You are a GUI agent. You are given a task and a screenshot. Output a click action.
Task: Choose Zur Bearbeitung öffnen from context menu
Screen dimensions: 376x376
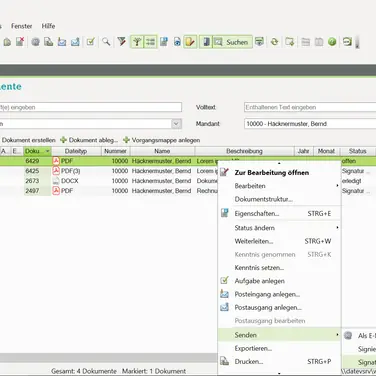pyautogui.click(x=279, y=173)
